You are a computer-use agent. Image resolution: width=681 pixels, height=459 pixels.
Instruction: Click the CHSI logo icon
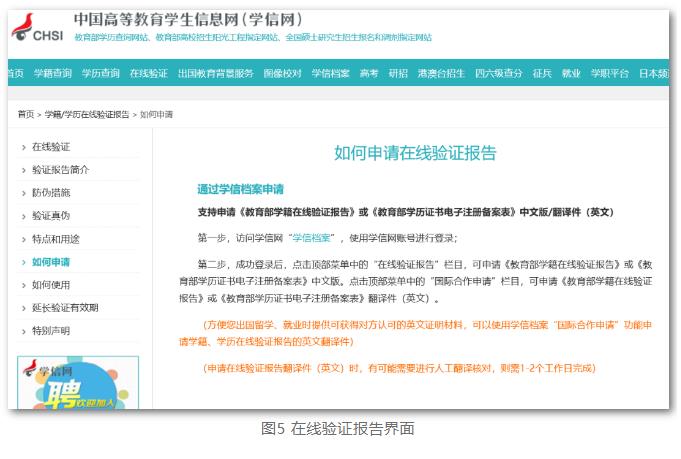pyautogui.click(x=37, y=28)
